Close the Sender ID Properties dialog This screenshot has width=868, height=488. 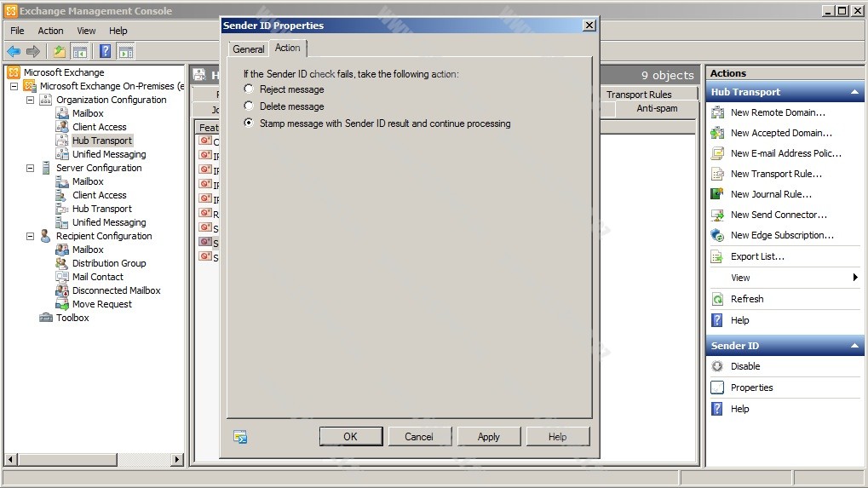[x=589, y=26]
